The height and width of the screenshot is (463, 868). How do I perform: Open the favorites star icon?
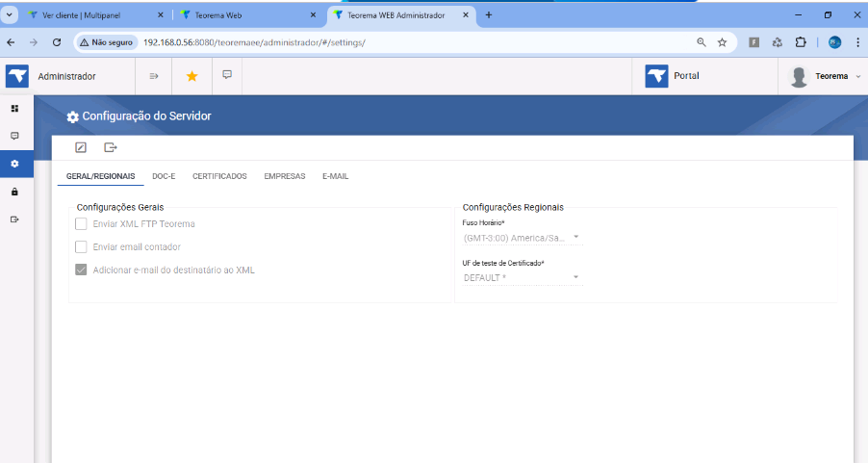click(192, 76)
